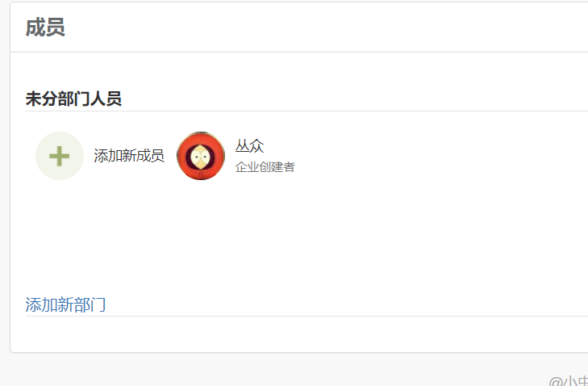Image resolution: width=588 pixels, height=386 pixels.
Task: Click the 成员 panel header title
Action: pos(45,27)
